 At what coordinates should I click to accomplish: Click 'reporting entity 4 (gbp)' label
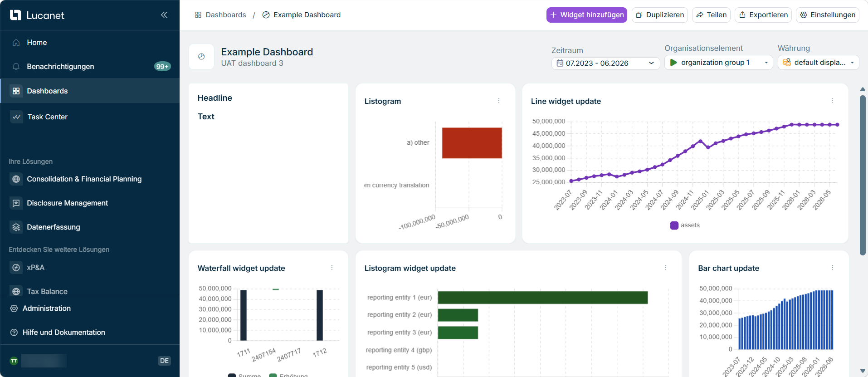pyautogui.click(x=399, y=350)
